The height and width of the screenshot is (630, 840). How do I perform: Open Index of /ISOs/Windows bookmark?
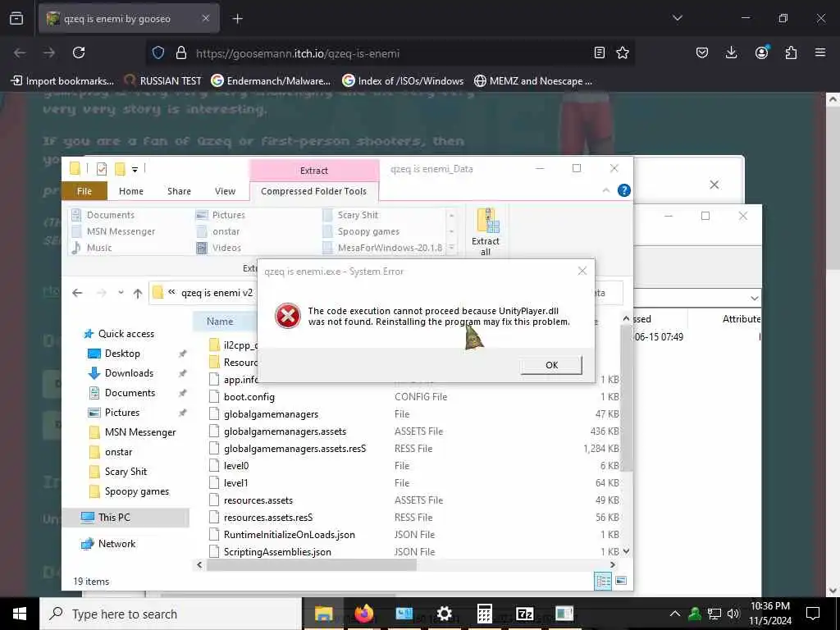[x=403, y=81]
